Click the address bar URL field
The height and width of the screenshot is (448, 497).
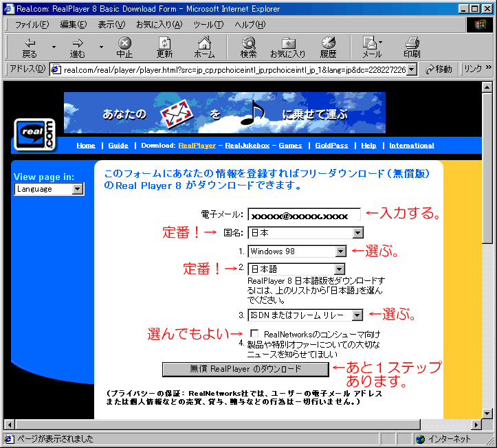pos(234,69)
